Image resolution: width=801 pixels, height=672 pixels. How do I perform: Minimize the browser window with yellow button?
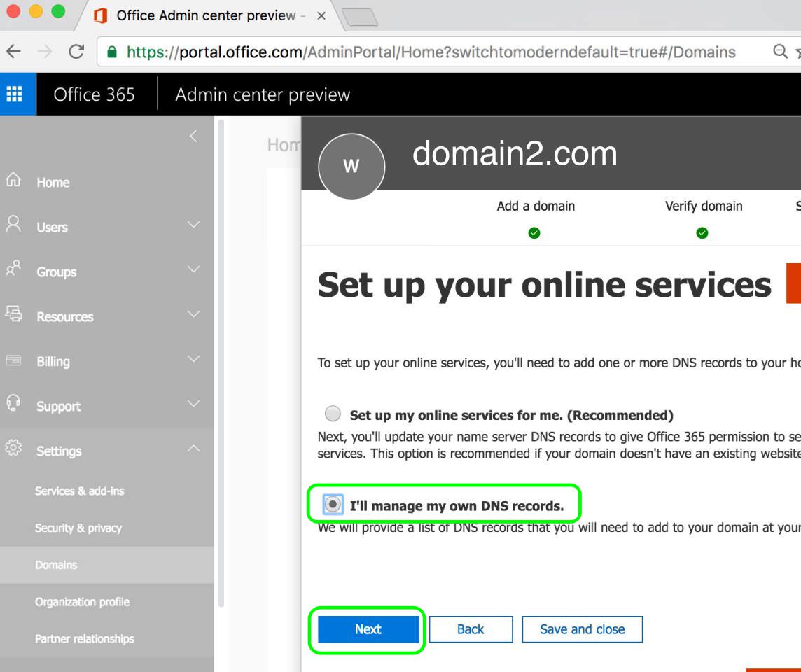[36, 10]
